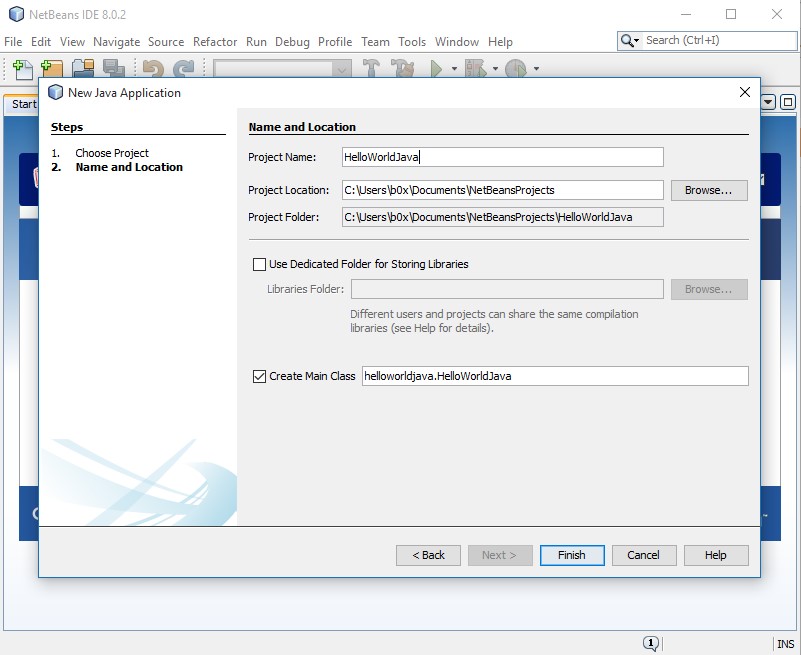This screenshot has height=655, width=801.
Task: Expand the Run button dropdown arrow
Action: (x=455, y=70)
